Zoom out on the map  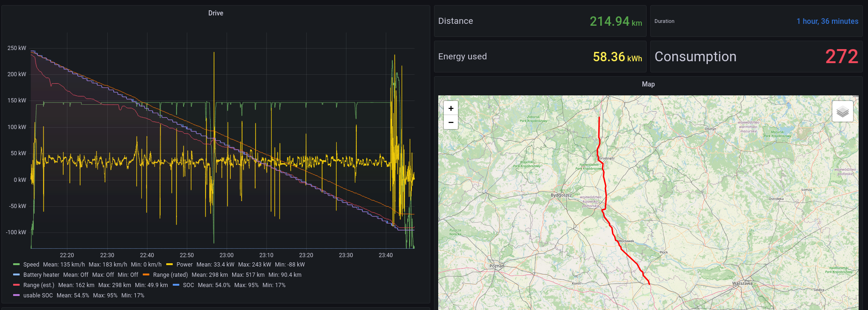pos(451,123)
